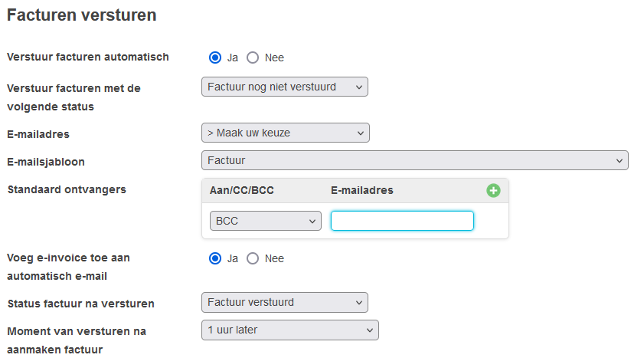The height and width of the screenshot is (358, 644).
Task: Click the 'Standaard ontvangers' label
Action: [67, 189]
